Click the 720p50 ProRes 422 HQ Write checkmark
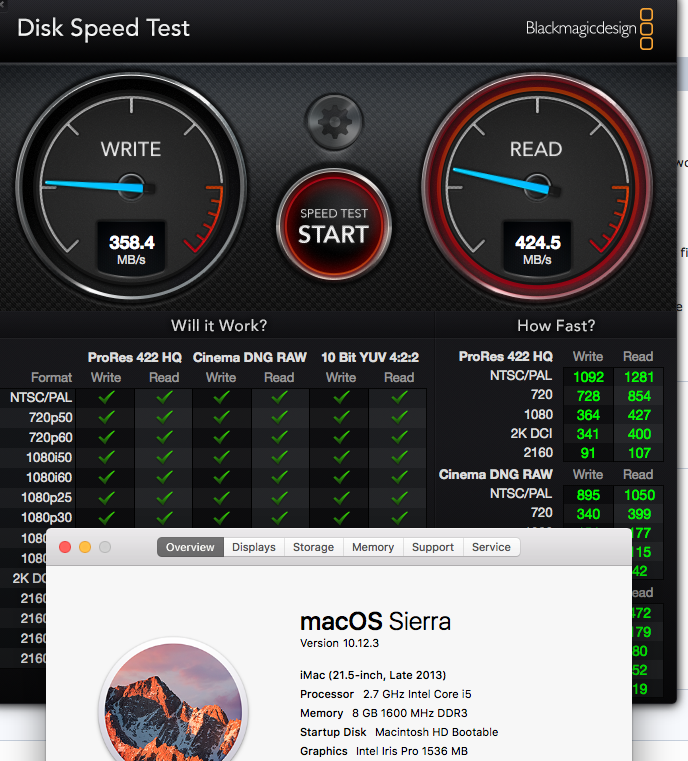Image resolution: width=688 pixels, height=761 pixels. [106, 417]
